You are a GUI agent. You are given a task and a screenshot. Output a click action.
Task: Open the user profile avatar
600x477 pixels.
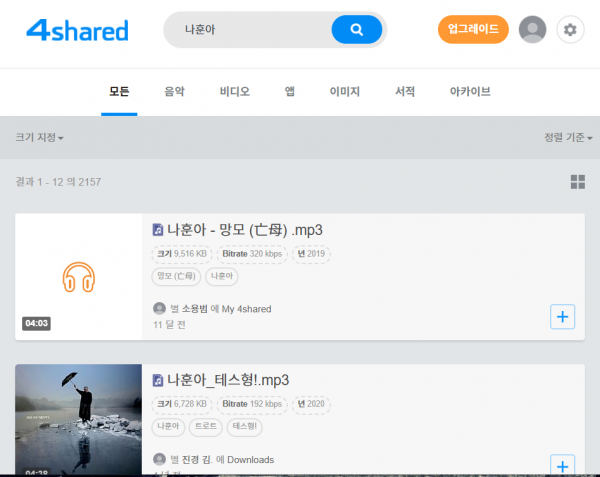click(532, 29)
